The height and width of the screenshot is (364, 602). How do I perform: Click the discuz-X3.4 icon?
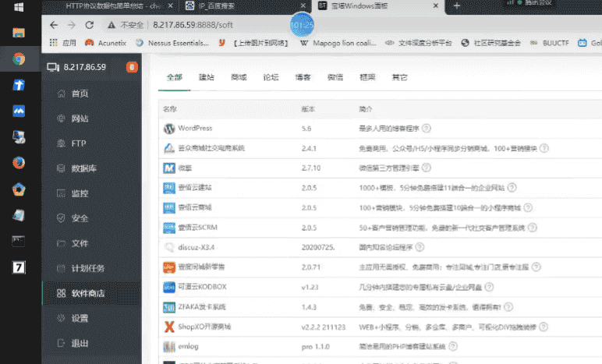[x=169, y=247]
